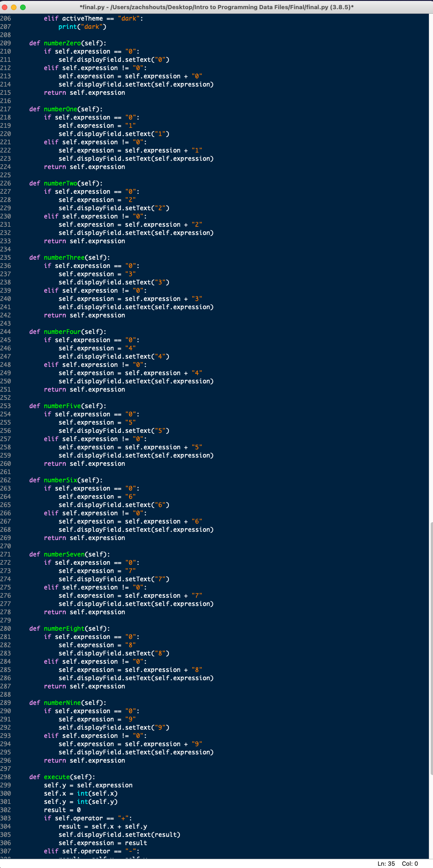Click the yellow minimize window button
Screen dimensions: 433x868
[x=14, y=7]
